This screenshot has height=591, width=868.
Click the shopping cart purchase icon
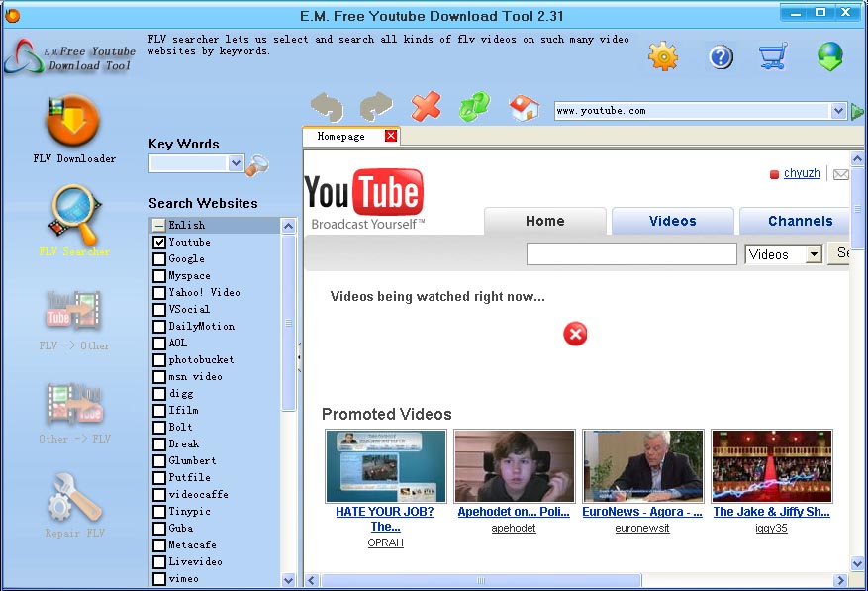coord(773,56)
